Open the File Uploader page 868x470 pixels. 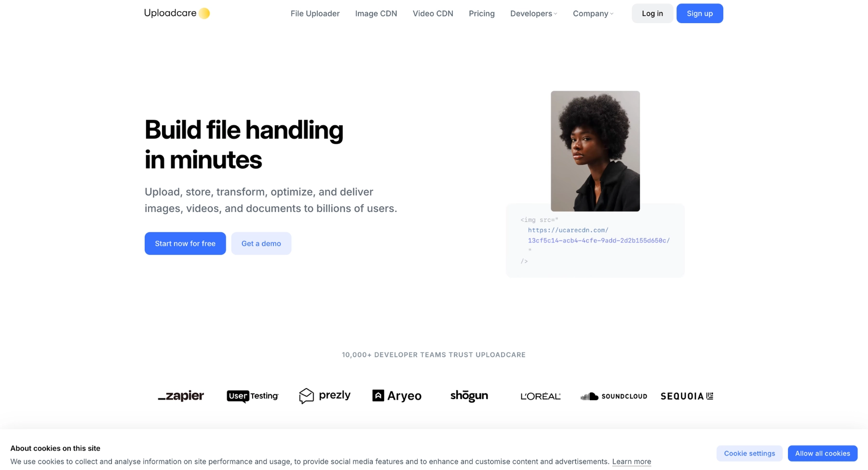[x=315, y=13]
